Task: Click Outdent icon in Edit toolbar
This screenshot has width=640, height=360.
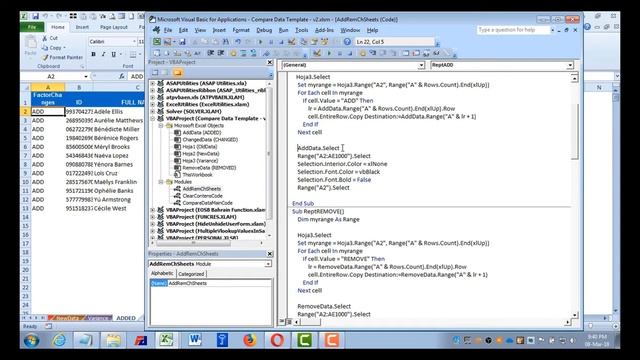Action: tap(221, 53)
